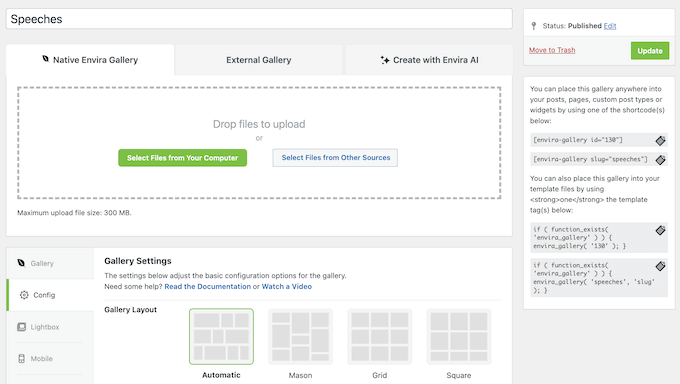Choose the Automatic gallery layout thumbnail

tap(221, 337)
